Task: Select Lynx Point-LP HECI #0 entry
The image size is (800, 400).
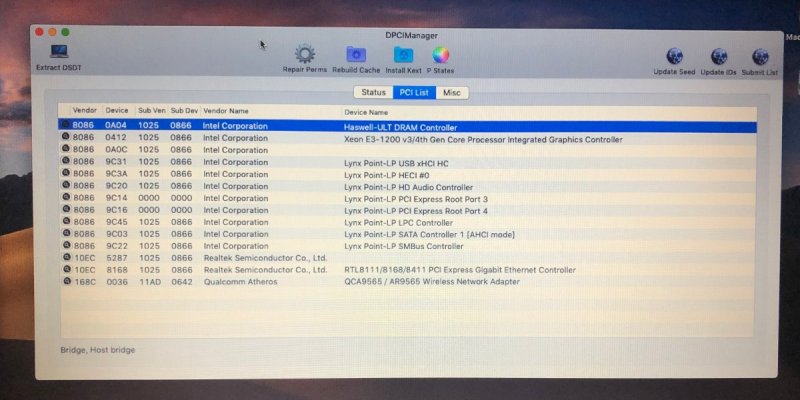Action: coord(387,176)
